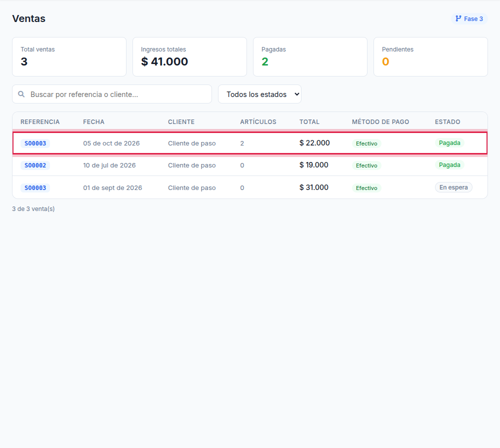Select the Pagadas summary card

coord(310,57)
